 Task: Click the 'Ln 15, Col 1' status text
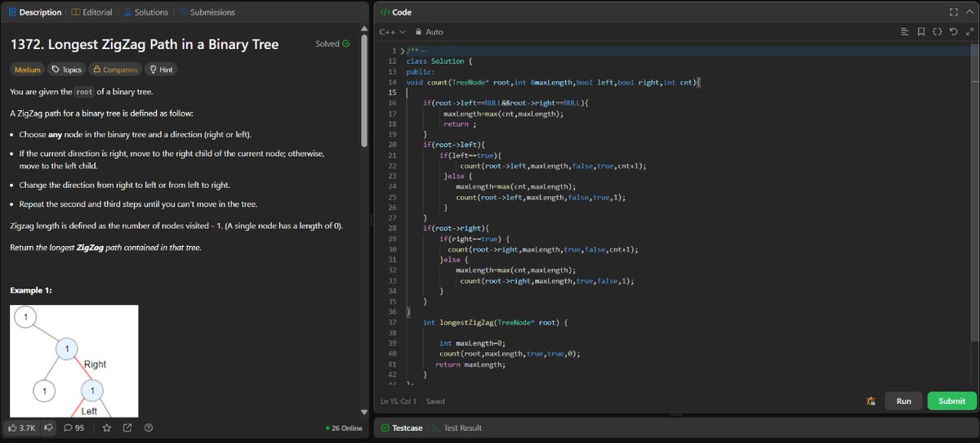(x=399, y=401)
